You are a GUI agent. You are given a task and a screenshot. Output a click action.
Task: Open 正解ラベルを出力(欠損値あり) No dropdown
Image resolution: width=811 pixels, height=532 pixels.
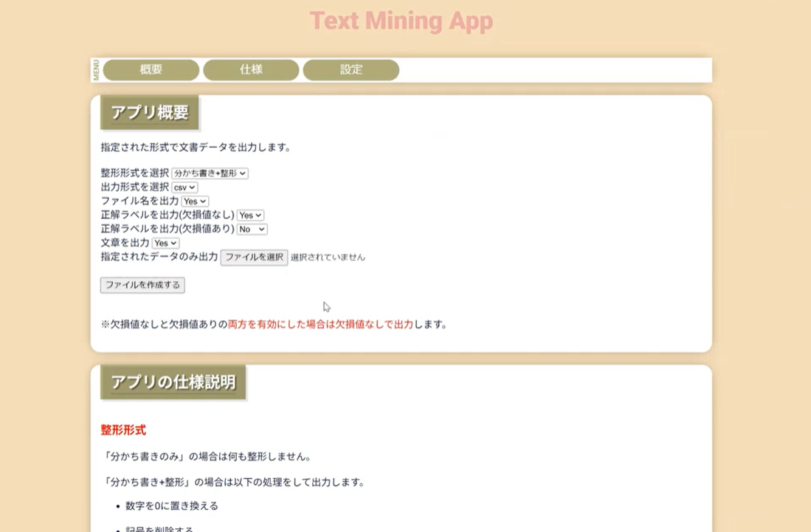click(x=252, y=229)
